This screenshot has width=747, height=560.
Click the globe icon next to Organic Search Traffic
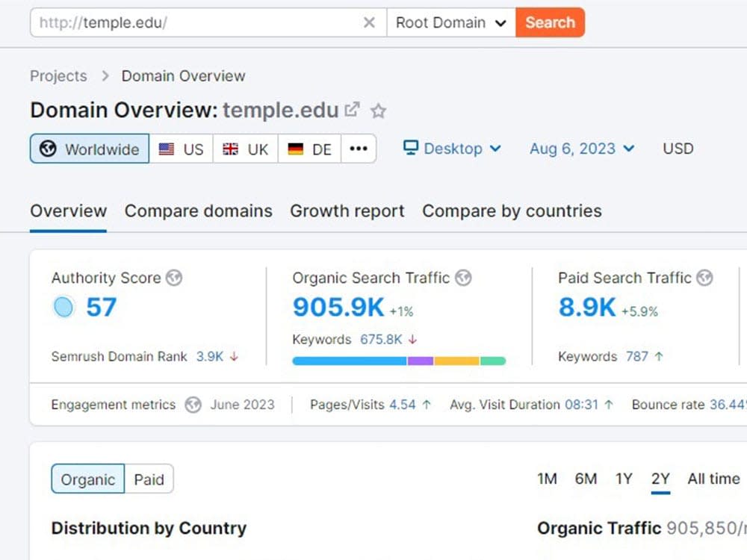(463, 278)
